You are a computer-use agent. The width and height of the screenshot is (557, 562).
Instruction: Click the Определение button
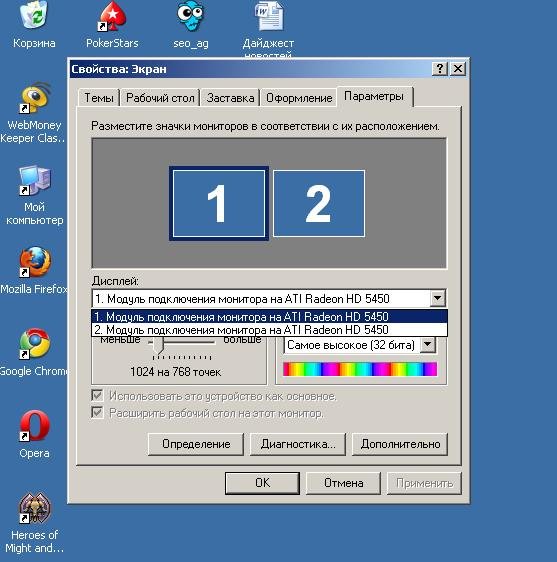coord(196,444)
